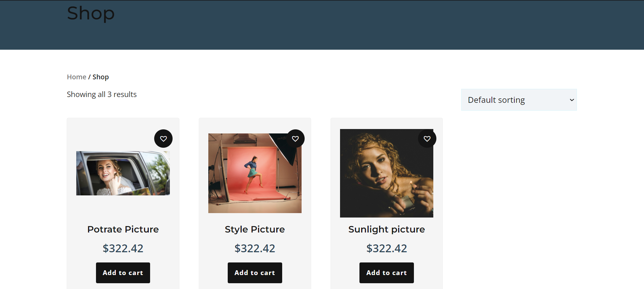Add Potrate Picture to cart

pos(123,273)
